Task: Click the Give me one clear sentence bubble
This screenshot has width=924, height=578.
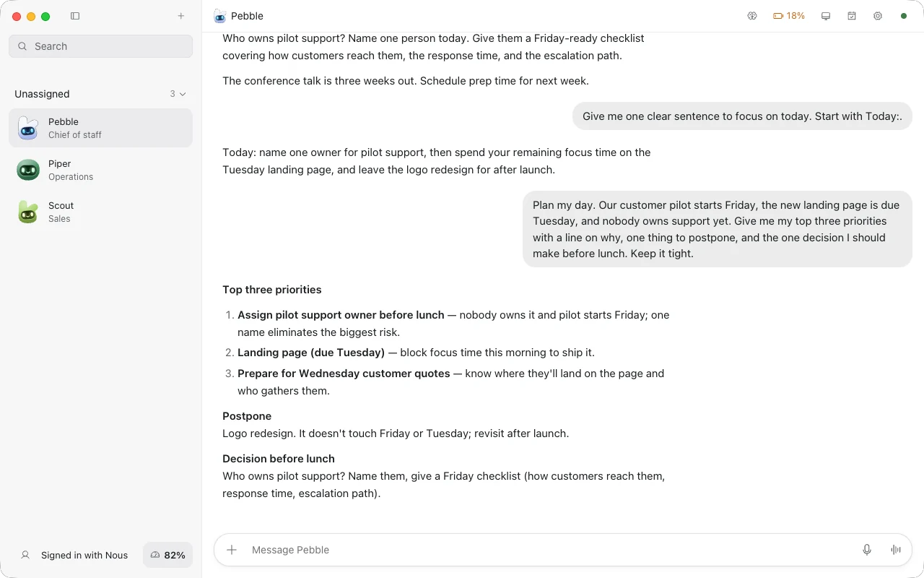Action: (x=742, y=116)
